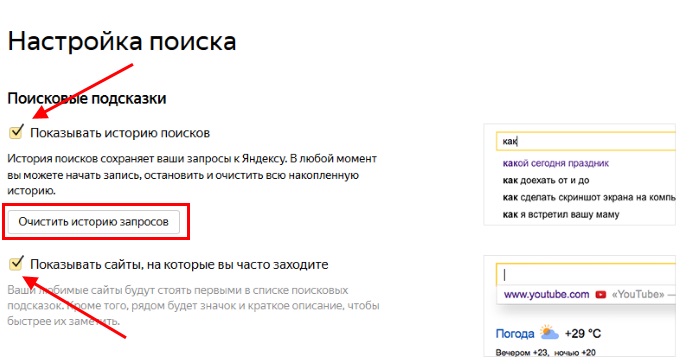Pick suggestion как я встретил вашу маму

[561, 214]
